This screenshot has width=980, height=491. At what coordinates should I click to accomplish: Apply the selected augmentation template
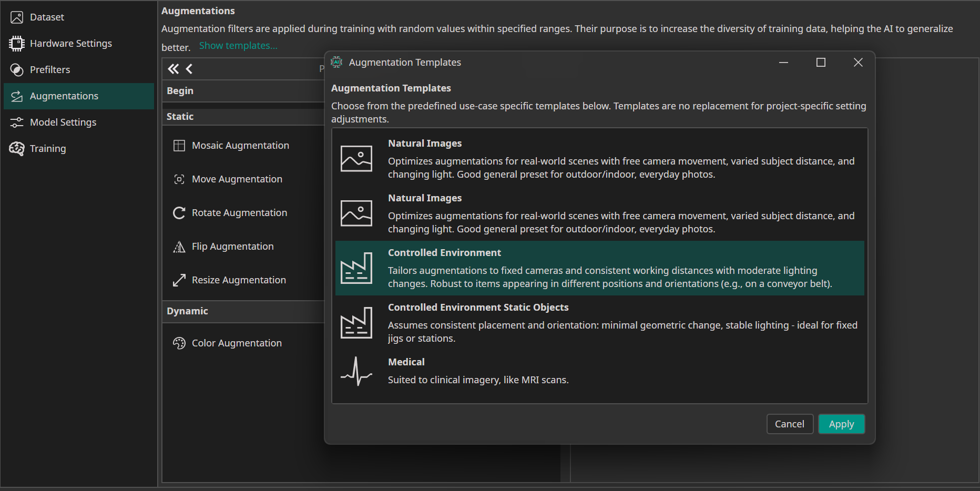[x=841, y=424]
